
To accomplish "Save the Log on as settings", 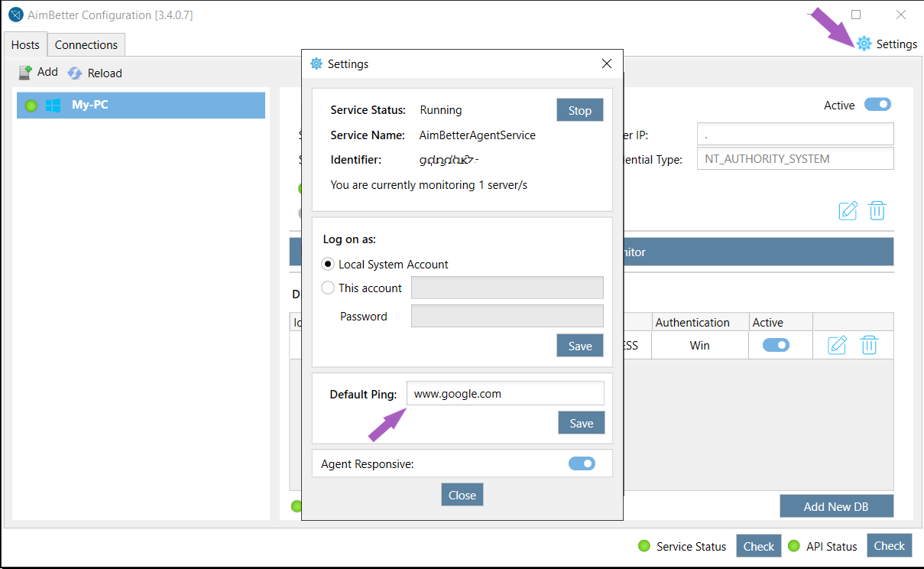I will (580, 346).
